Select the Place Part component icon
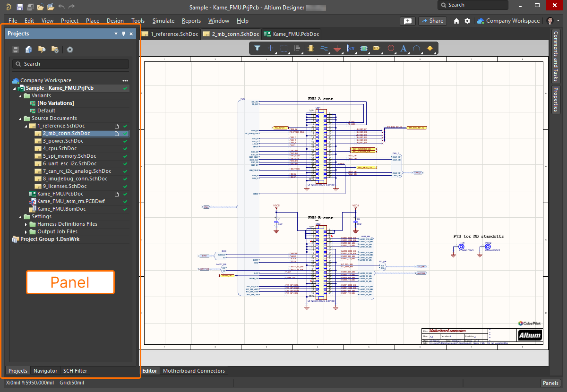This screenshot has height=392, width=567. (x=310, y=48)
